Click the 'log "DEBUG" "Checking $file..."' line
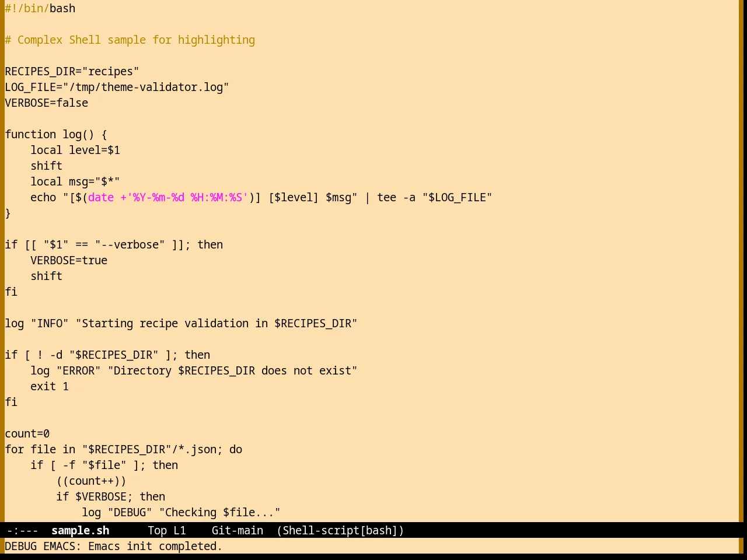Screen dimensions: 747x560 pyautogui.click(x=181, y=512)
